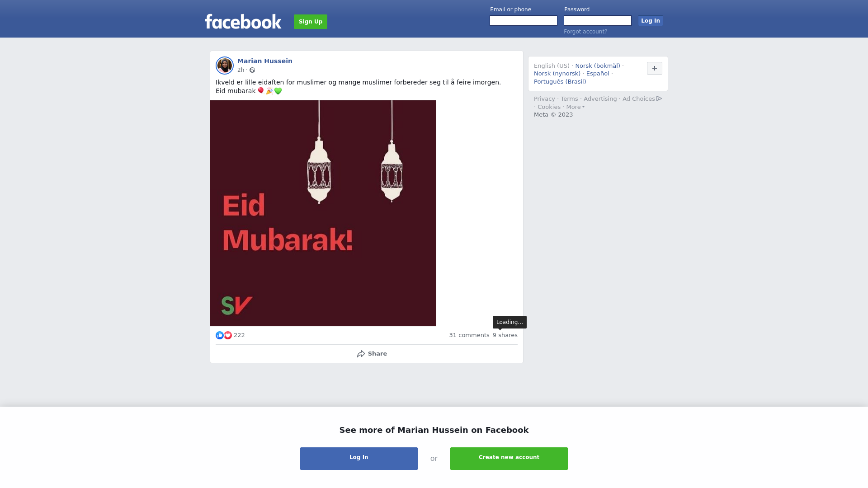Screen dimensions: 868x488
Task: Click the green Sign Up button
Action: click(x=311, y=22)
